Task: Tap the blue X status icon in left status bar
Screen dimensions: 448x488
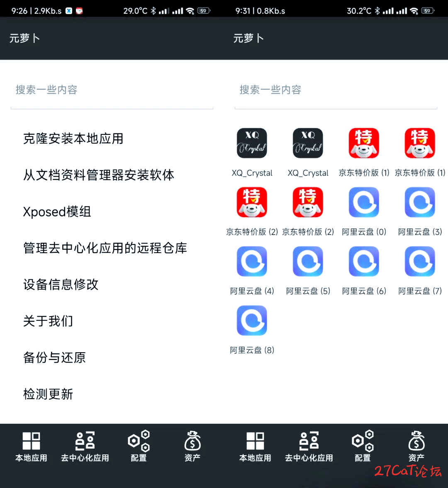Action: pos(69,11)
